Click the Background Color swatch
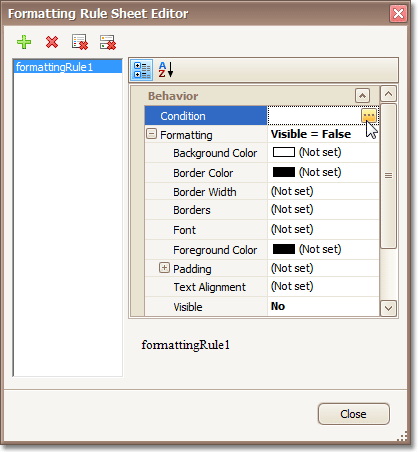The height and width of the screenshot is (452, 418). click(x=284, y=152)
